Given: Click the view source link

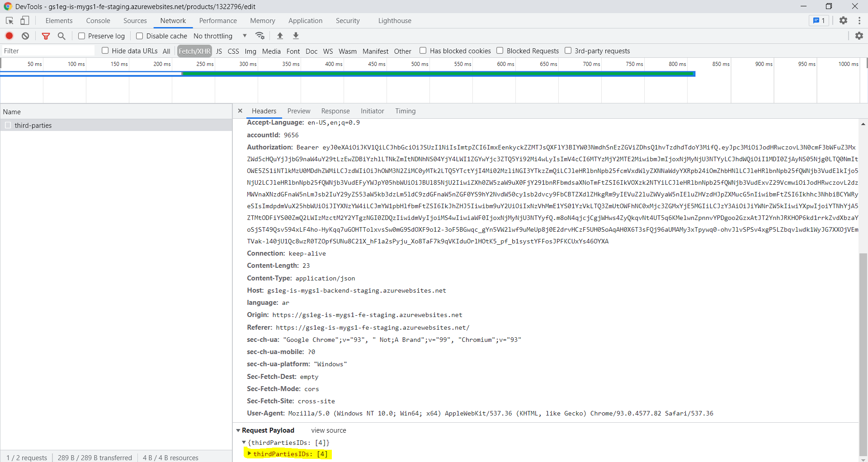Looking at the screenshot, I should pos(328,430).
